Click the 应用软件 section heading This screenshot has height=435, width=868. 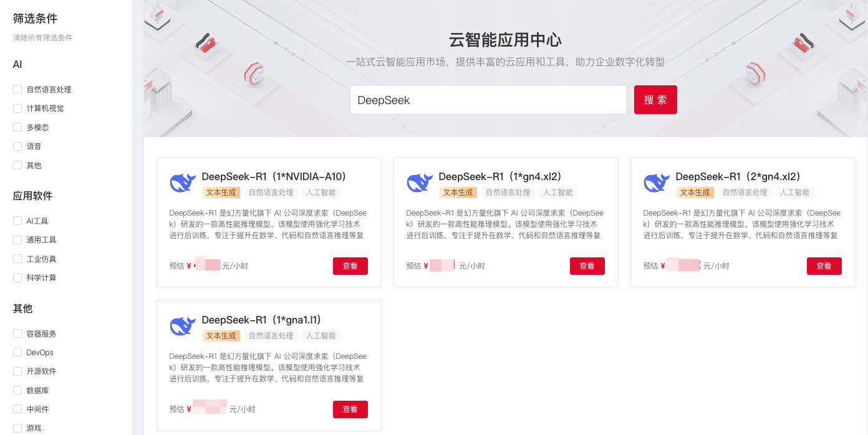[x=33, y=196]
